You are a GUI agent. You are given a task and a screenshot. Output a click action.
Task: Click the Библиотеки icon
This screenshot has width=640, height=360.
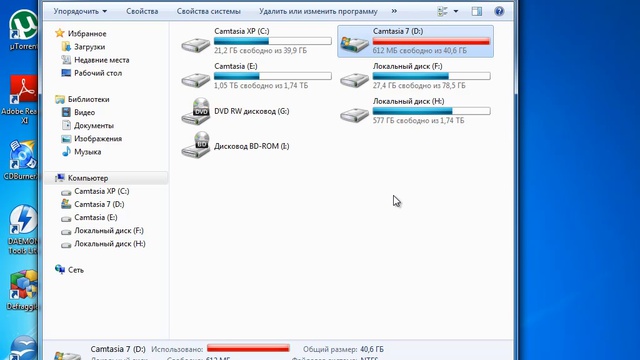(x=60, y=99)
